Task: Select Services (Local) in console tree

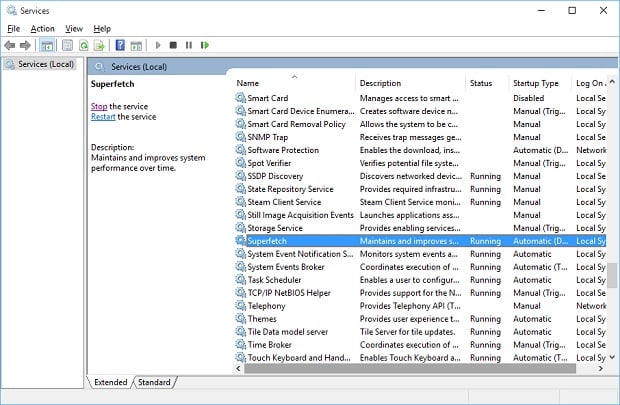Action: click(x=45, y=64)
